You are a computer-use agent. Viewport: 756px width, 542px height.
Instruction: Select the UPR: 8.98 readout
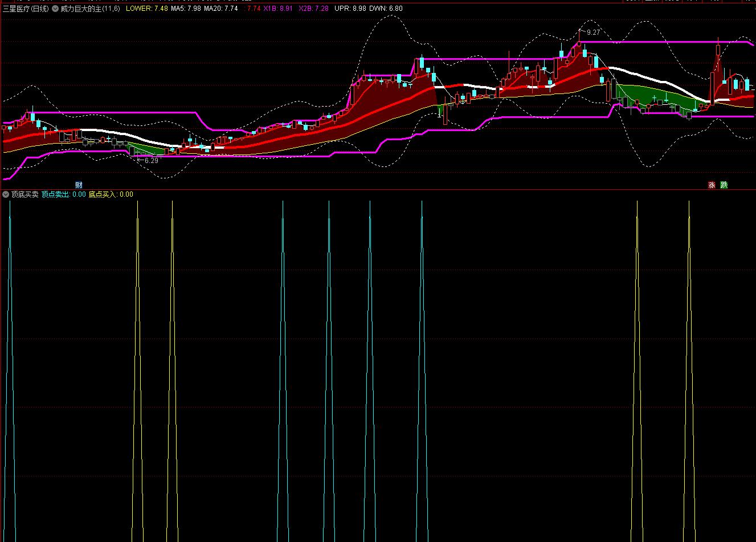350,9
